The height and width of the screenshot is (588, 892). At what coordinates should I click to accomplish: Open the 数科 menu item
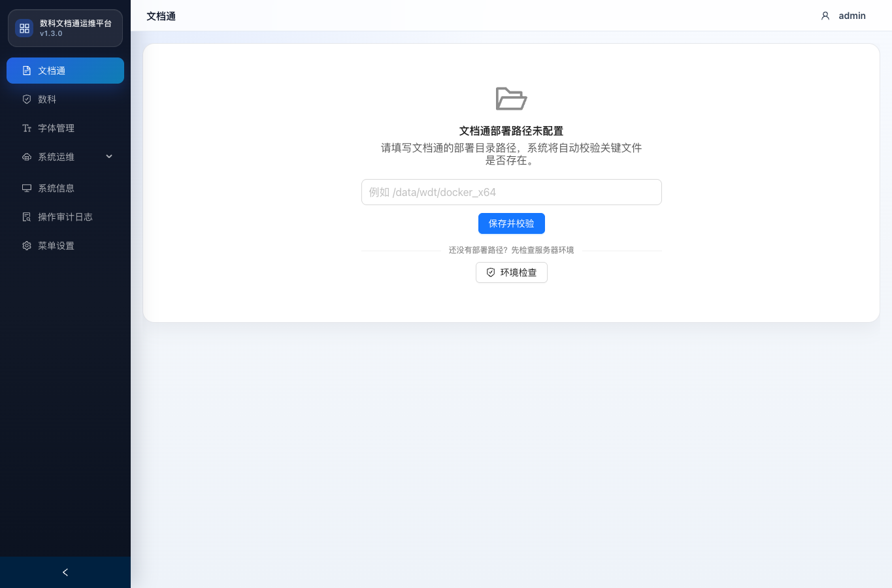(x=65, y=99)
